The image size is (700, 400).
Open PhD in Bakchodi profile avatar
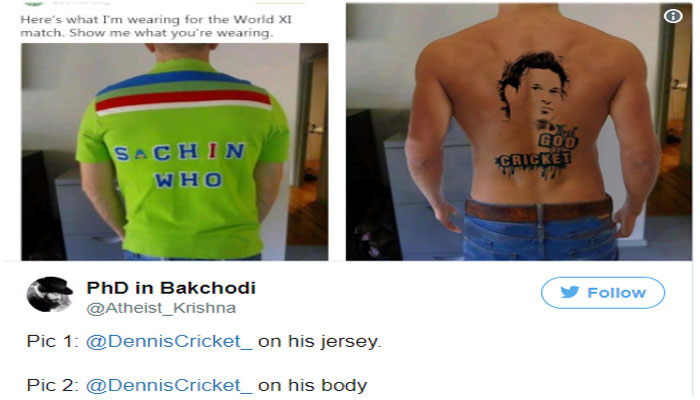tap(50, 294)
